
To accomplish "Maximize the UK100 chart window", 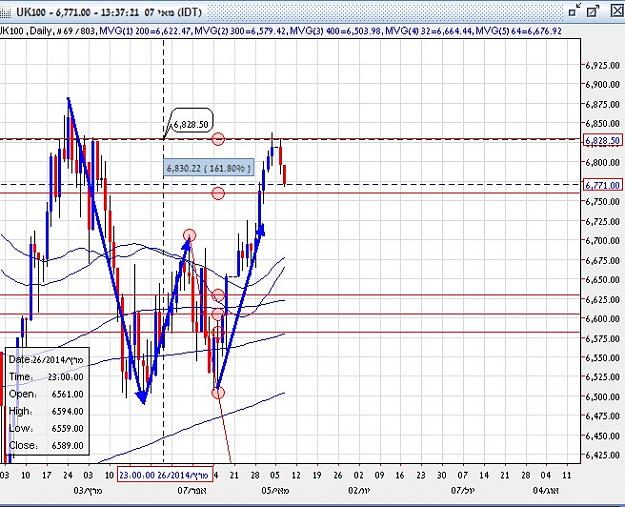I will pyautogui.click(x=593, y=10).
